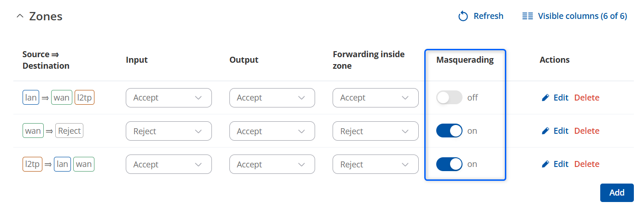Open the Forwarding inside zone dropdown for lan

coord(375,98)
